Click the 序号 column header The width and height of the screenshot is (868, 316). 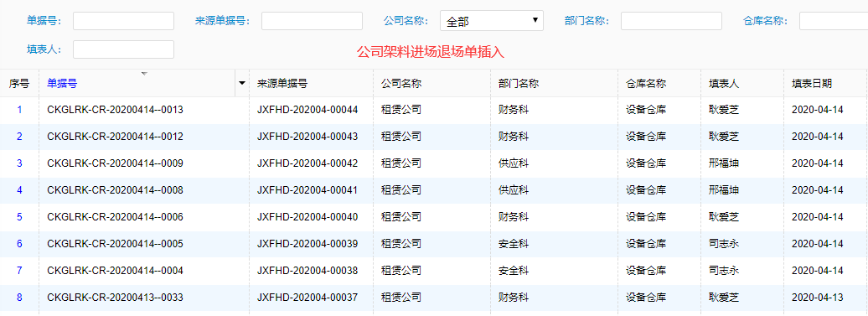click(x=18, y=84)
